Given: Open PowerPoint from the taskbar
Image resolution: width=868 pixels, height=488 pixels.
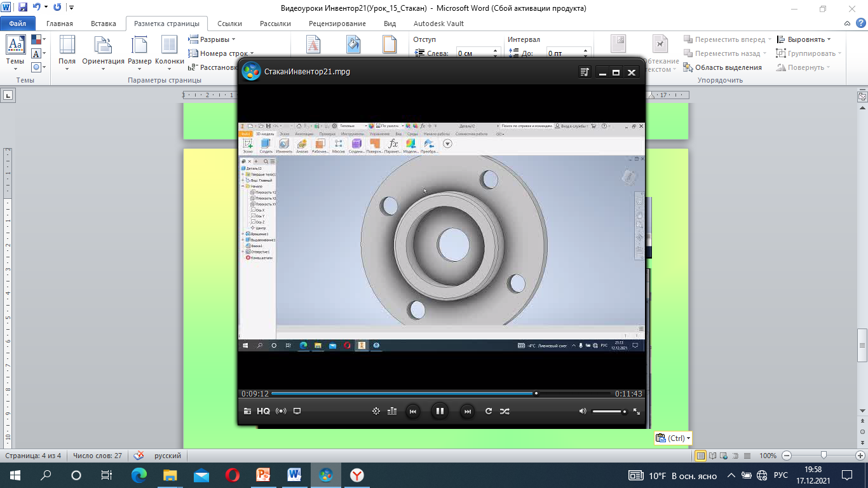Looking at the screenshot, I should tap(263, 475).
